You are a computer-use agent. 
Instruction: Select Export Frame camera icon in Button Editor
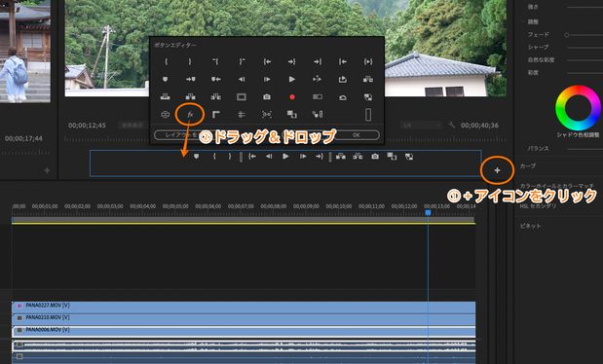click(267, 97)
